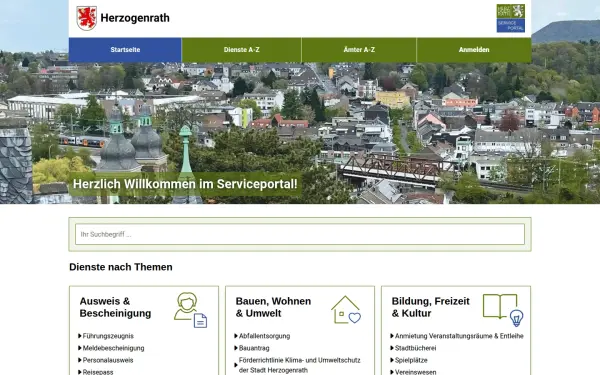The width and height of the screenshot is (600, 375).
Task: Select Anmelden in the navigation bar
Action: (474, 50)
